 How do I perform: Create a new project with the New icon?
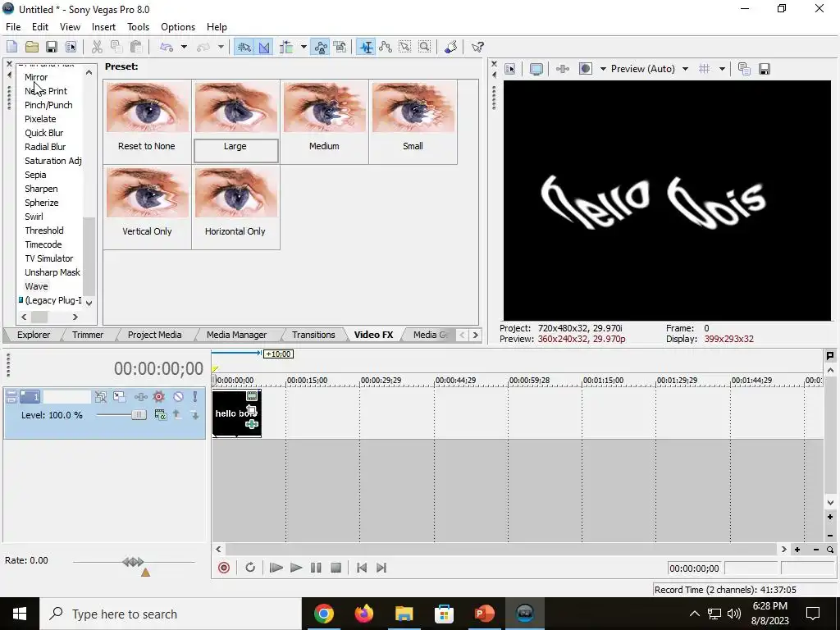(x=11, y=47)
